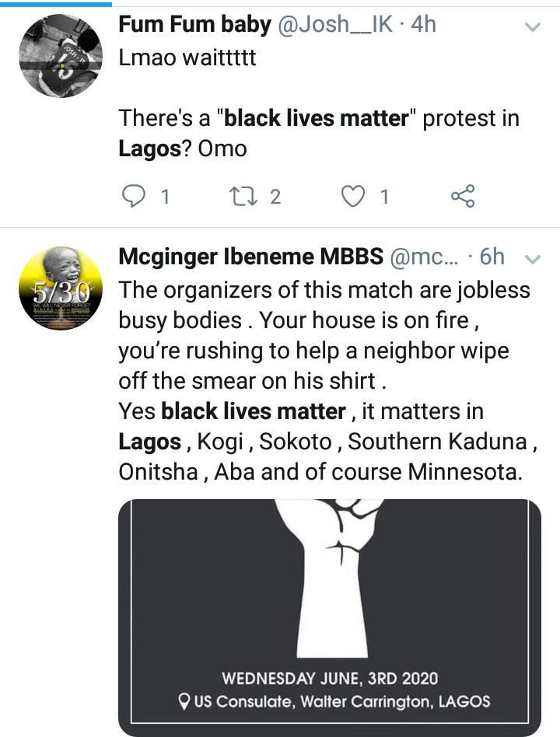This screenshot has height=737, width=560.
Task: Like Fum Fum baby's tweet
Action: tap(355, 197)
